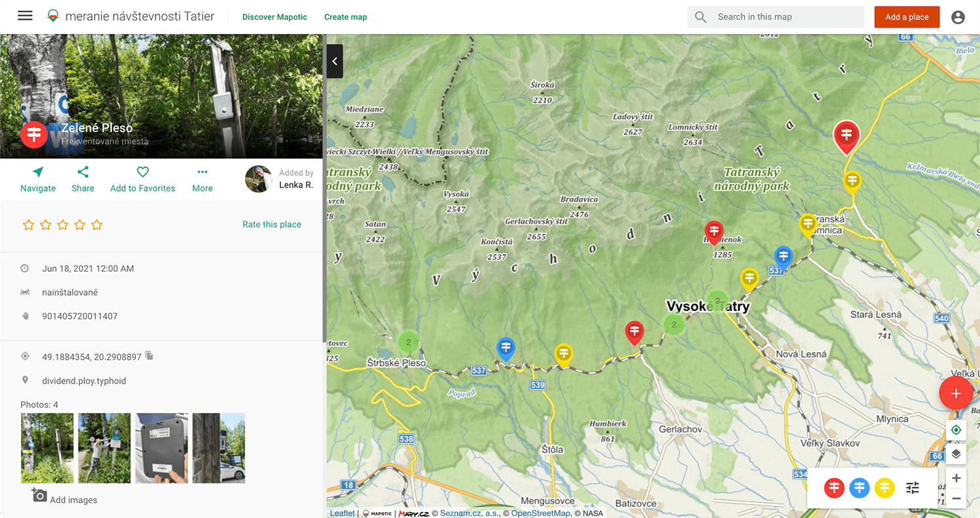Click the date Jun 18, 2021 12:00 AM
This screenshot has height=518, width=980.
[88, 268]
